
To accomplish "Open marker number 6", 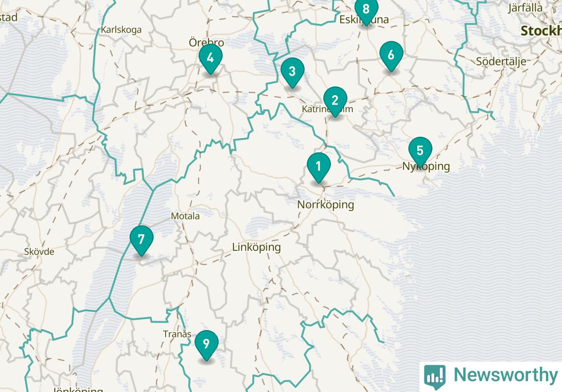I will [x=391, y=56].
